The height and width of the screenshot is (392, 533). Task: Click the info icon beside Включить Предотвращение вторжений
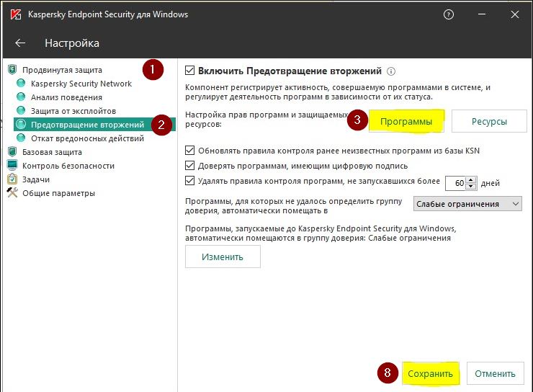pyautogui.click(x=391, y=71)
